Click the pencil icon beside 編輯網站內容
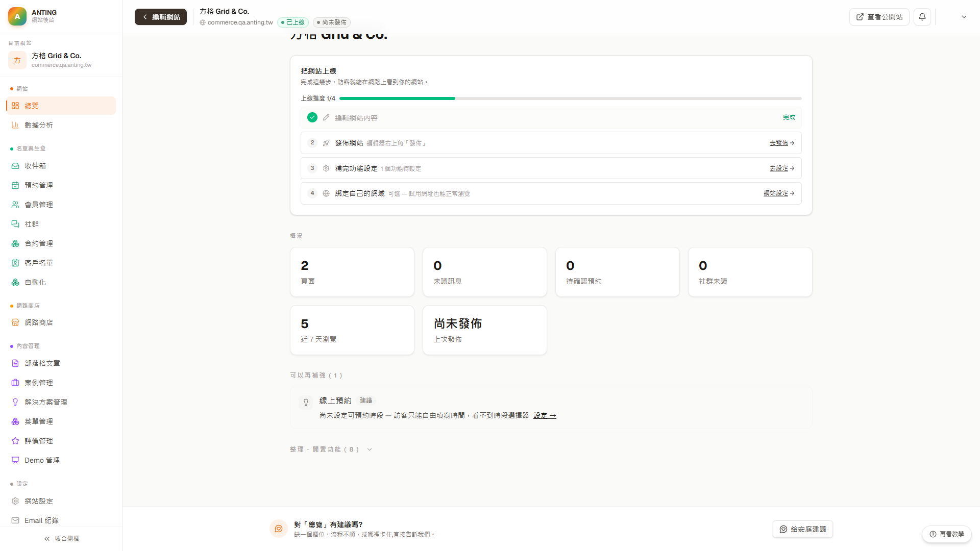This screenshot has height=551, width=980. point(326,117)
